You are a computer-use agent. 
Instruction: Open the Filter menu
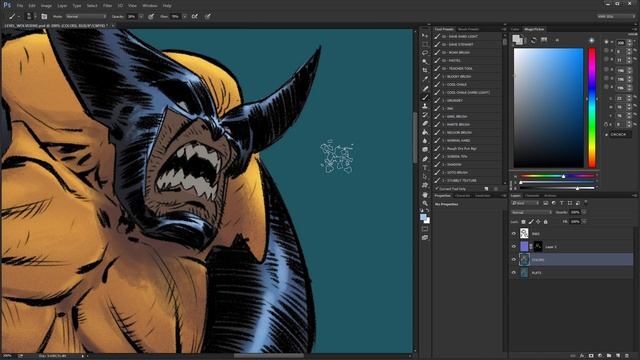107,6
